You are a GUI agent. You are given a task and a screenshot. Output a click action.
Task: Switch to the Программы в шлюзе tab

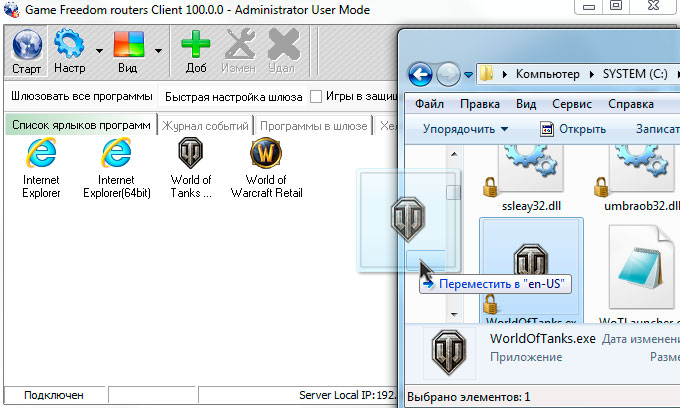312,125
